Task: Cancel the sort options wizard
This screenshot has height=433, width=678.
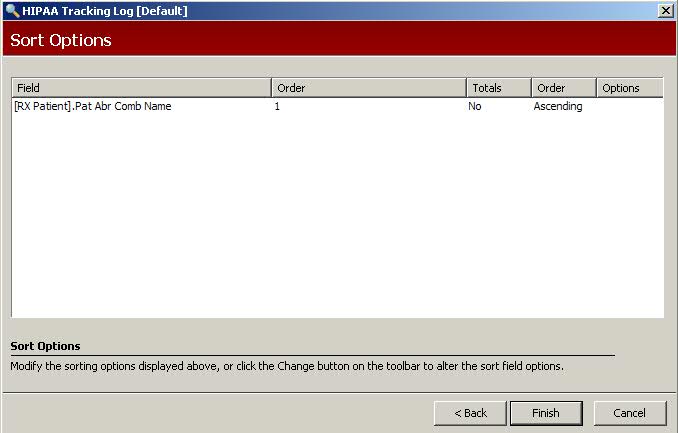Action: pyautogui.click(x=629, y=413)
